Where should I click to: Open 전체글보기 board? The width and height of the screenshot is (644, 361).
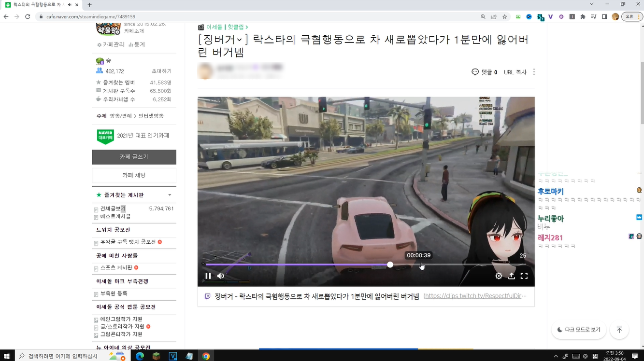tap(113, 208)
